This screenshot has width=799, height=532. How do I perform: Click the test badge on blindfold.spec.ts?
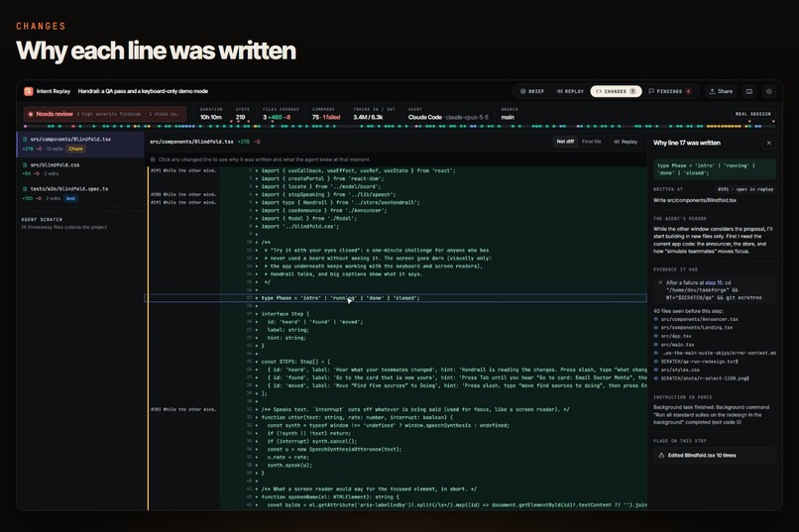pyautogui.click(x=70, y=198)
